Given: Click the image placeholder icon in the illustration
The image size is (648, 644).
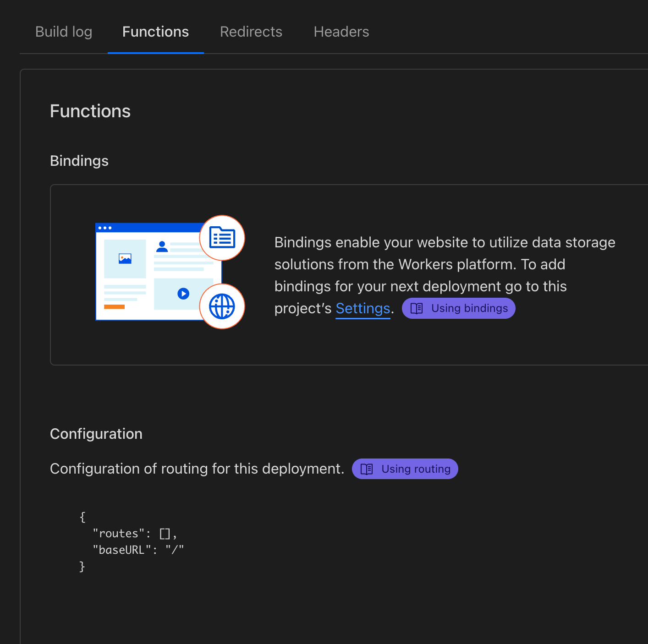Looking at the screenshot, I should pyautogui.click(x=125, y=259).
